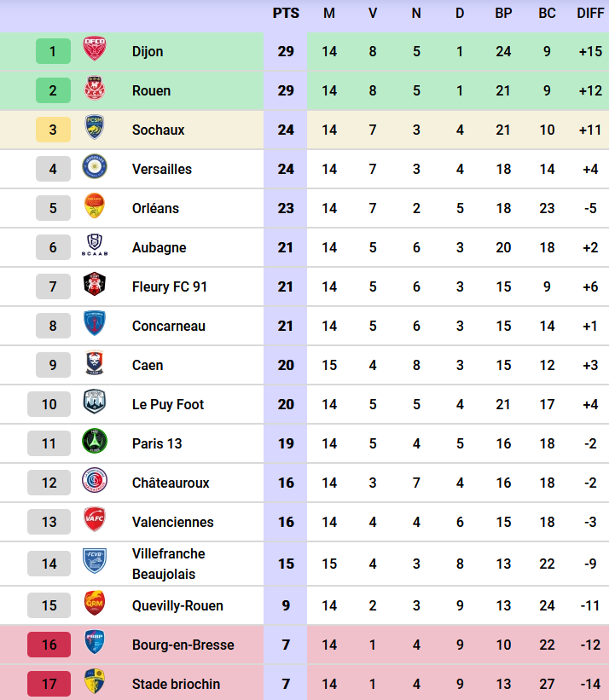The image size is (609, 700).
Task: Open the Villefranche Beaujolais team link
Action: coord(168,564)
